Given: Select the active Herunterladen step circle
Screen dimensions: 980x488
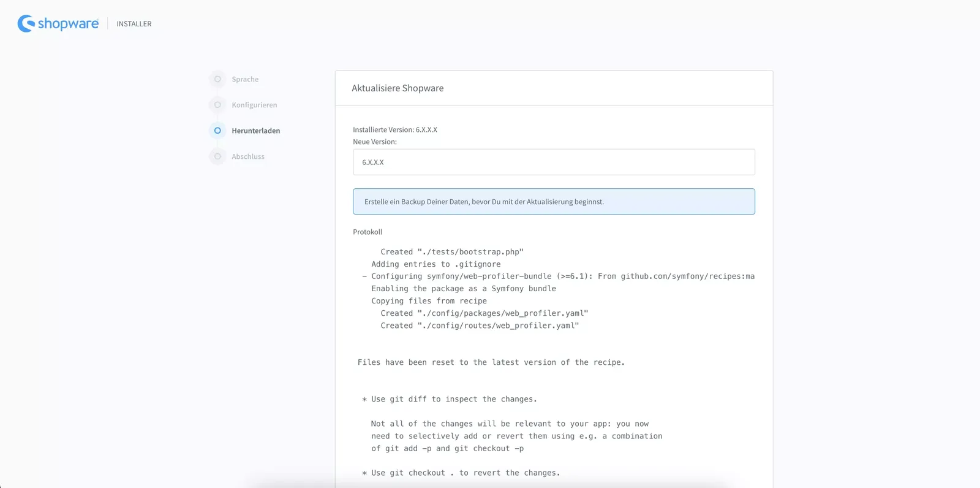Looking at the screenshot, I should tap(217, 131).
